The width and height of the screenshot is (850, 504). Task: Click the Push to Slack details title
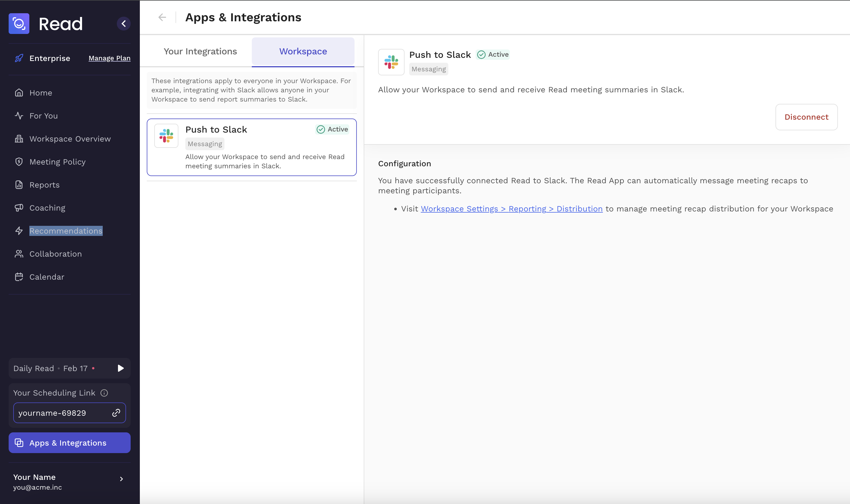[440, 55]
